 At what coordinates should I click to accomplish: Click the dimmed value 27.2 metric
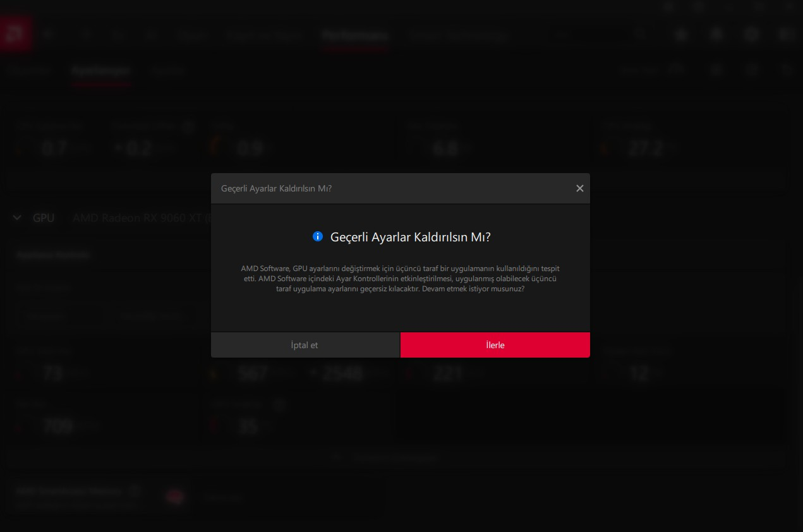tap(646, 148)
